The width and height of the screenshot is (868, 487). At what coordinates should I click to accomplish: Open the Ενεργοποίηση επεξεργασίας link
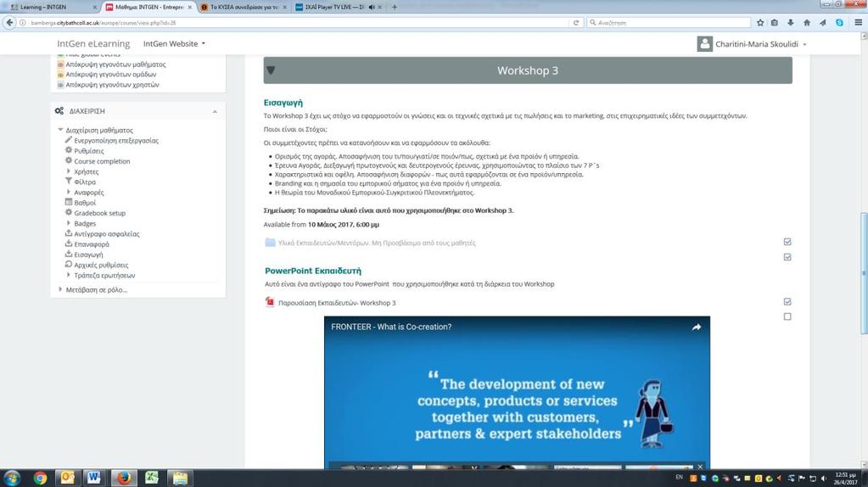pyautogui.click(x=116, y=141)
